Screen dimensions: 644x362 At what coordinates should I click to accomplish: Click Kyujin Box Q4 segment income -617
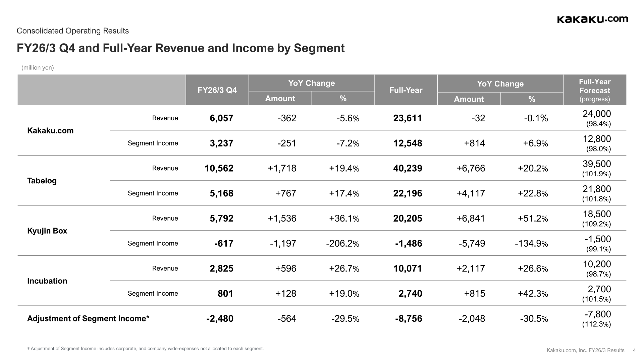224,243
